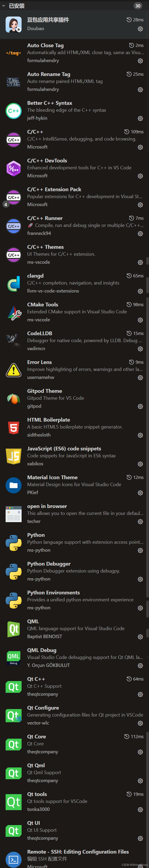The image size is (149, 868).
Task: Click the Better C++ Syntax green icon
Action: [x=14, y=111]
